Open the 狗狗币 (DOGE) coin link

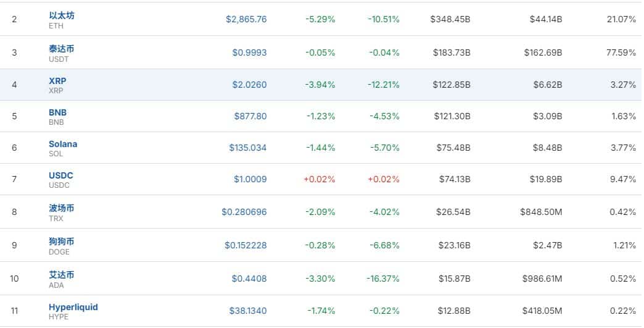62,241
